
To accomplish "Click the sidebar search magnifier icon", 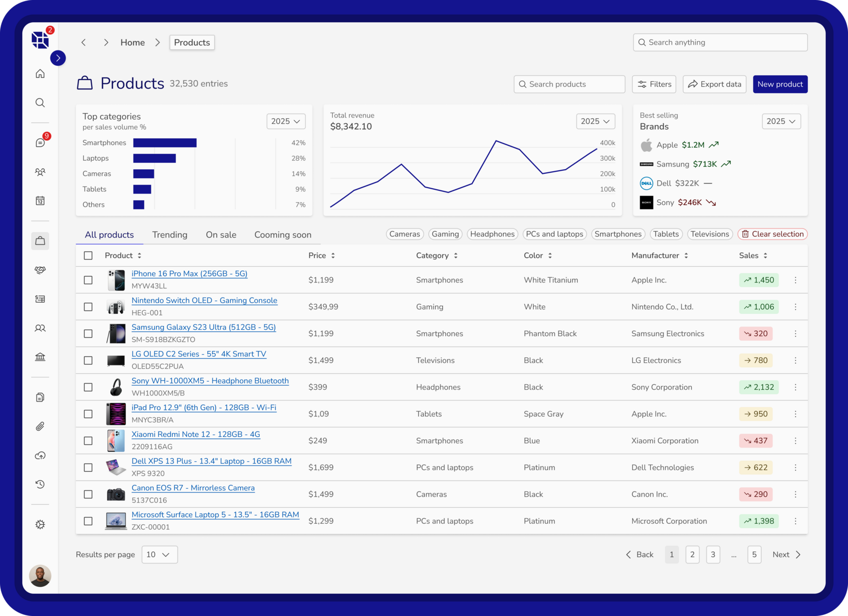I will 40,103.
